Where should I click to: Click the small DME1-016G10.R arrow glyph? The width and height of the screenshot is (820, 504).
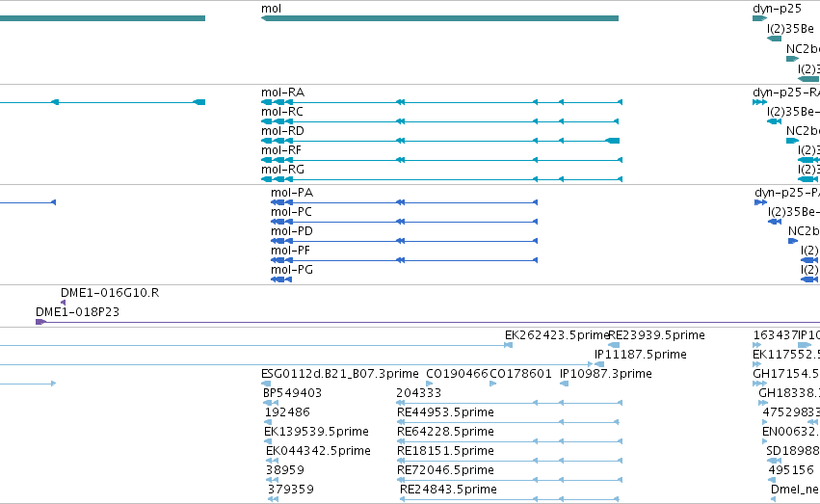coord(64,303)
